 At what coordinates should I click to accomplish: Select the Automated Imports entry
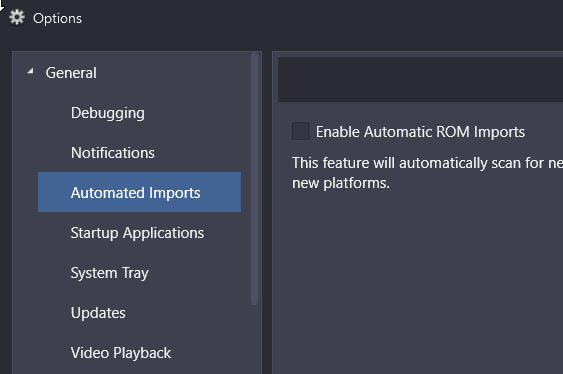pyautogui.click(x=139, y=192)
